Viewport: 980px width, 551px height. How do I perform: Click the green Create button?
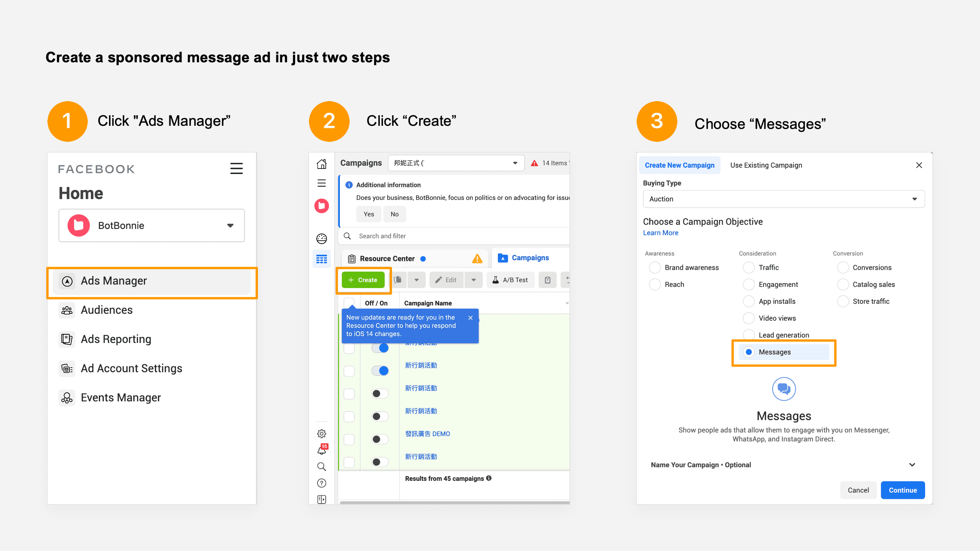click(x=363, y=280)
